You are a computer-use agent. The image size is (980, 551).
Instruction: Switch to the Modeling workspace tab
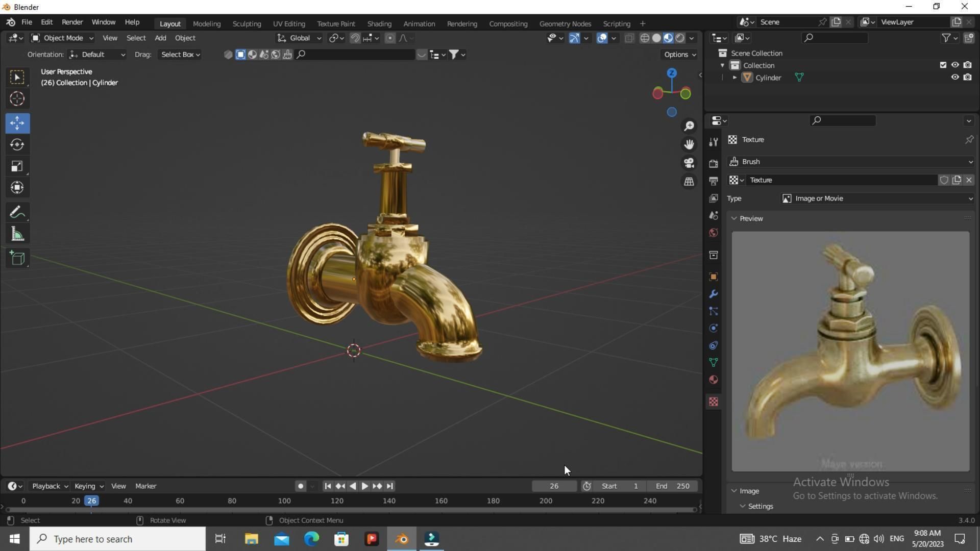point(207,24)
